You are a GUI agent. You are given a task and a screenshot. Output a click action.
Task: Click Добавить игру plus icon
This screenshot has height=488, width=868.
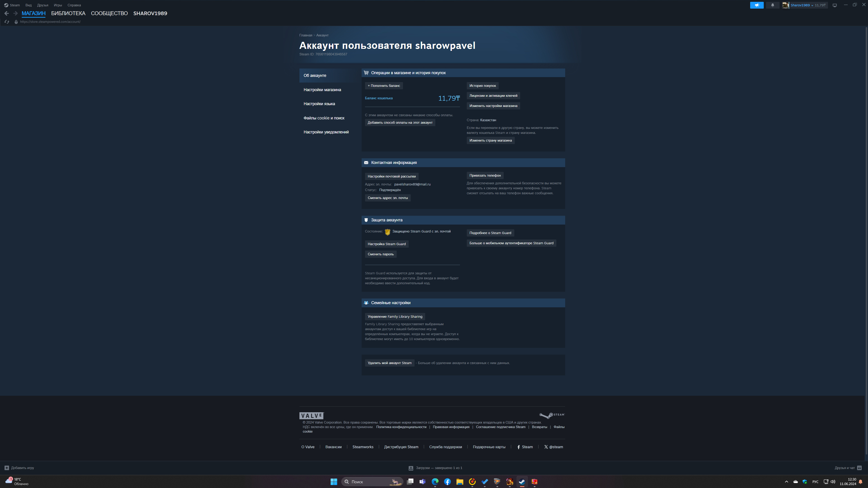click(x=7, y=468)
